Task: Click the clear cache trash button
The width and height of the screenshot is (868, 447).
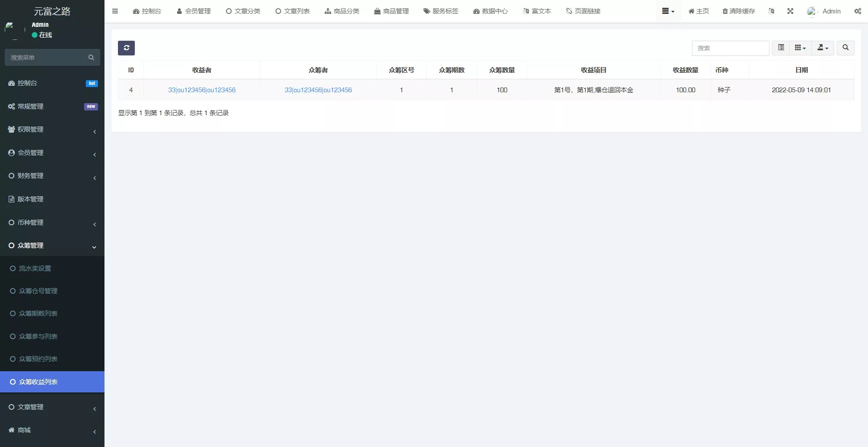Action: coord(738,11)
